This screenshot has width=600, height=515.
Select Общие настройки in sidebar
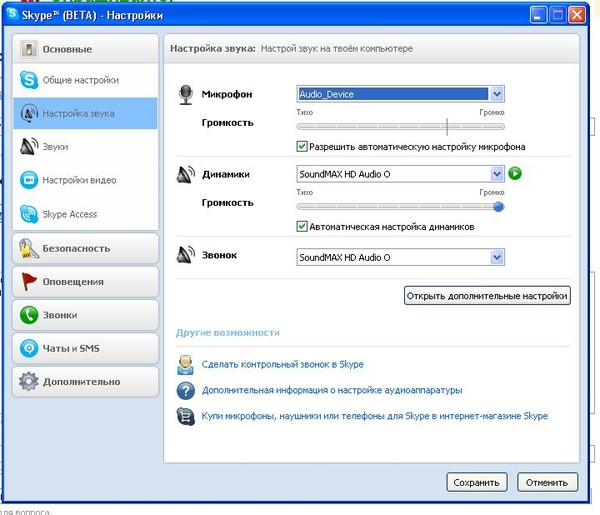(x=85, y=80)
